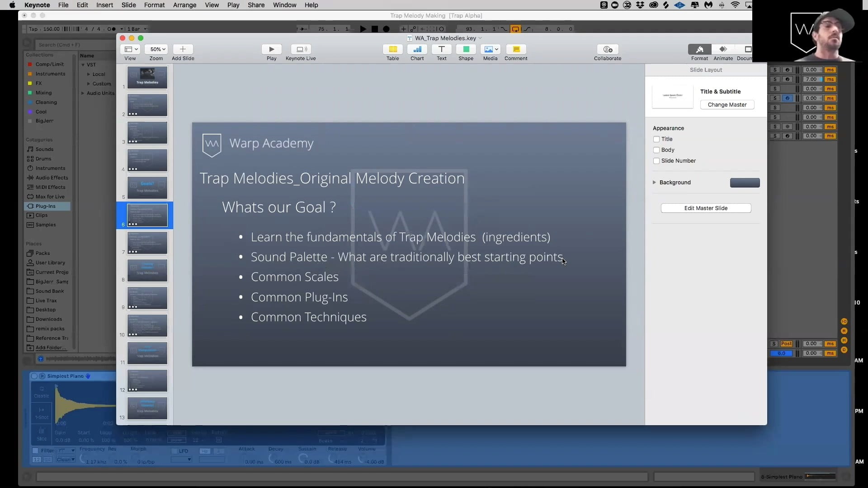Click the yellow FX color tag

click(x=30, y=83)
